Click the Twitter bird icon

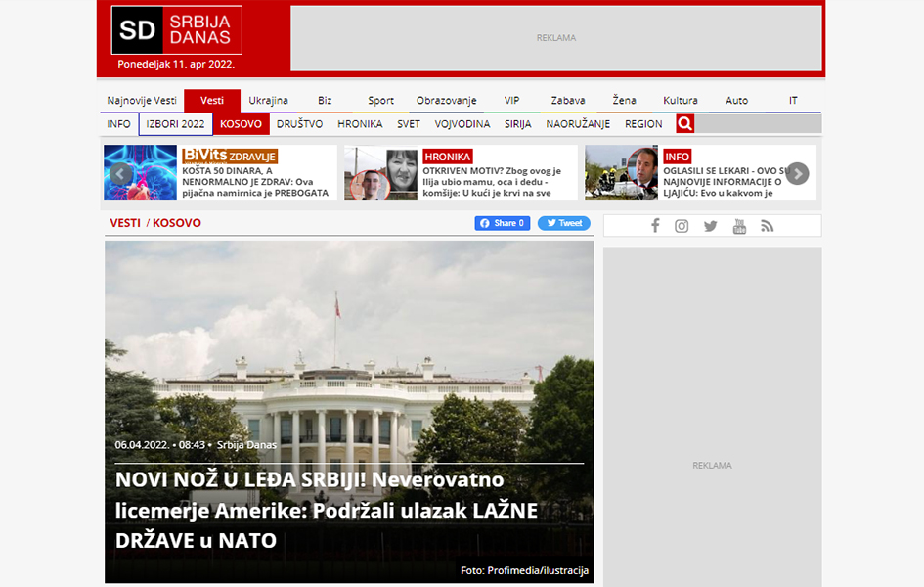coord(710,226)
